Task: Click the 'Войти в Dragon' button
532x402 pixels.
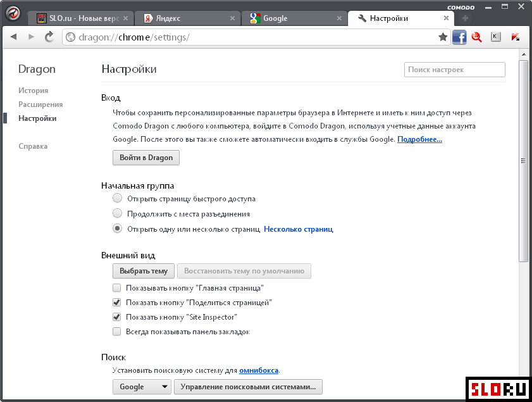Action: pos(146,158)
